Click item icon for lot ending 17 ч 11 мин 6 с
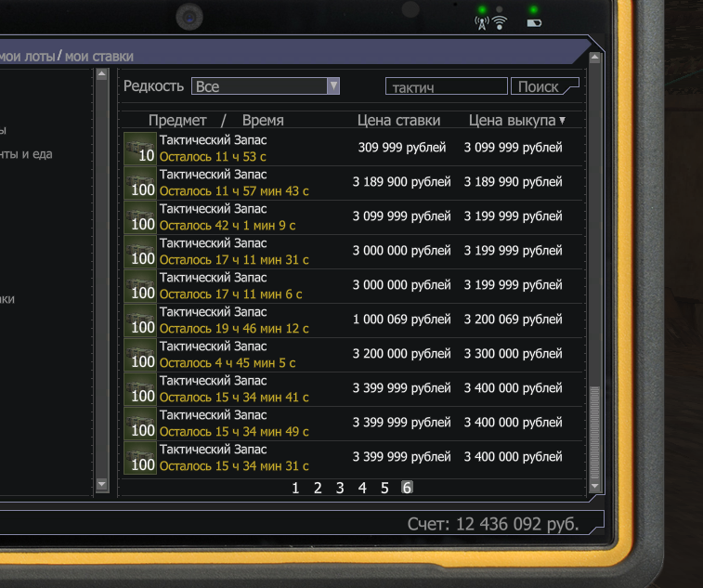The height and width of the screenshot is (588, 703). (x=140, y=286)
